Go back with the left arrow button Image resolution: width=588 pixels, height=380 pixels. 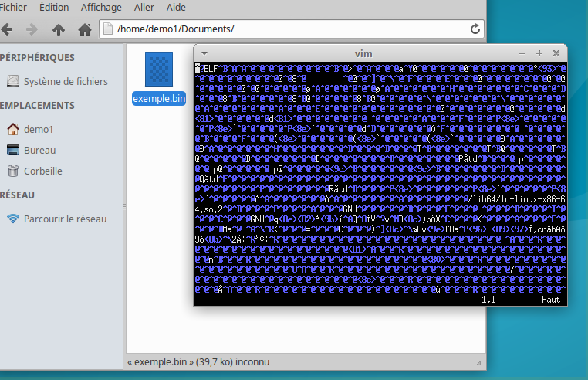point(7,29)
